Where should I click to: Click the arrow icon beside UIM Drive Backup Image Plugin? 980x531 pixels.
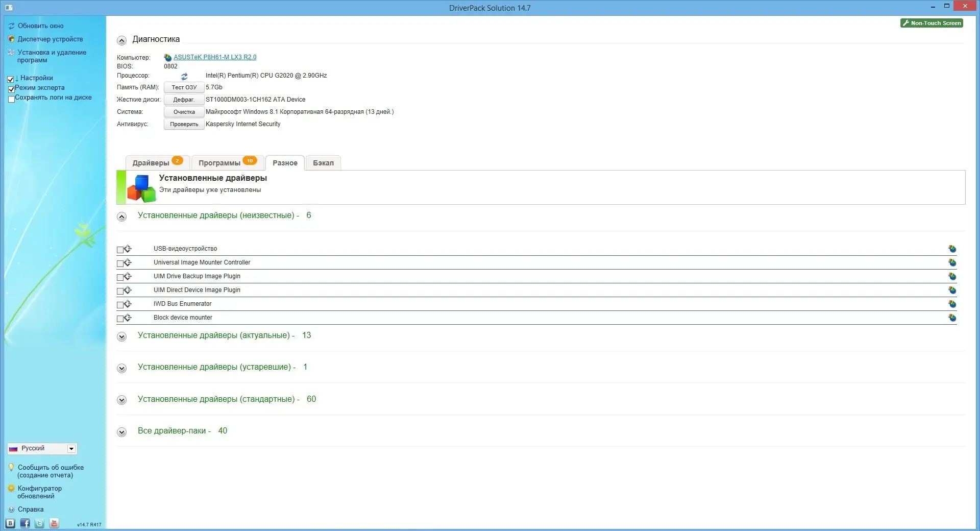click(128, 276)
